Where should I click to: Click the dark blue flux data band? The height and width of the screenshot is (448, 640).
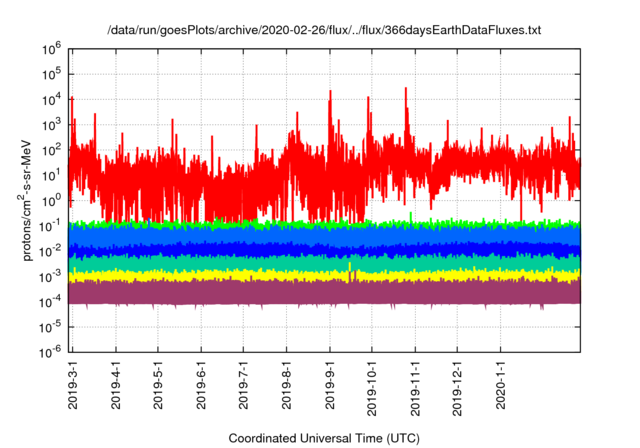pos(324,250)
